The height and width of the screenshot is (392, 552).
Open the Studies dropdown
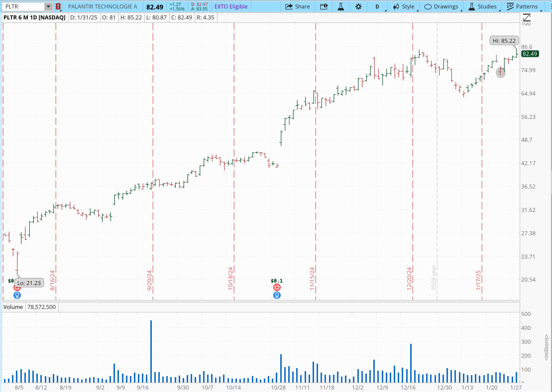coord(483,6)
